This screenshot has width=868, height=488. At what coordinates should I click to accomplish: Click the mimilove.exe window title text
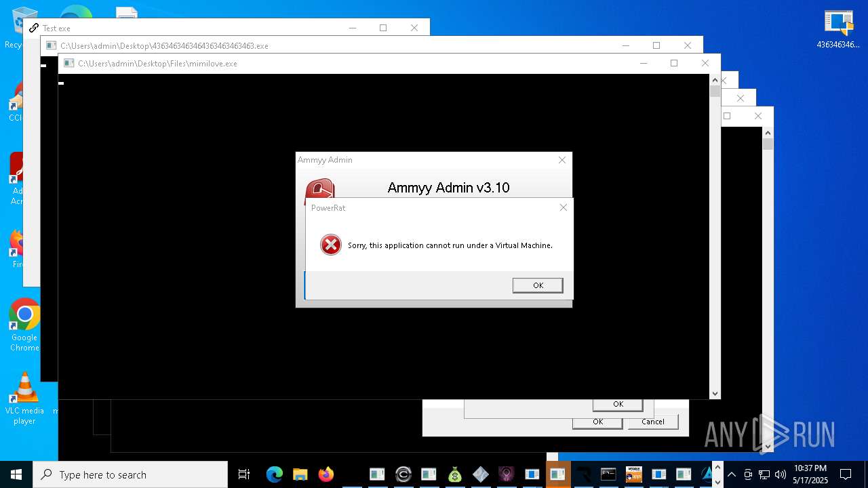point(157,64)
